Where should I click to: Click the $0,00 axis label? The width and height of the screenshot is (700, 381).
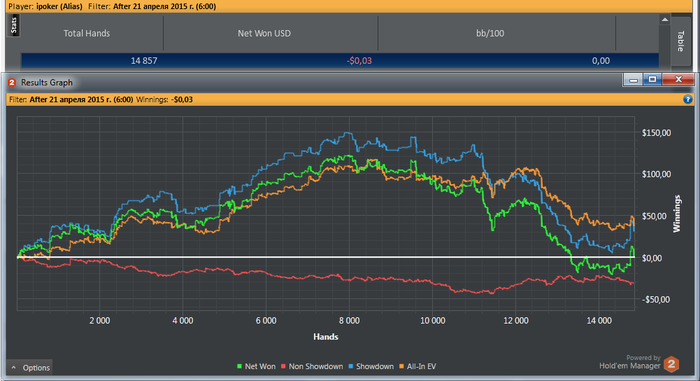coord(652,258)
